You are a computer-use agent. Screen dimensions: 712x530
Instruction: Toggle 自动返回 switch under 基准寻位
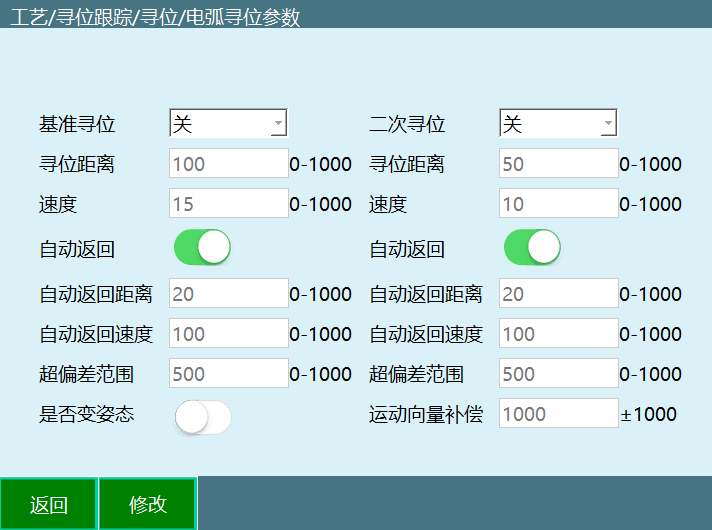point(202,248)
